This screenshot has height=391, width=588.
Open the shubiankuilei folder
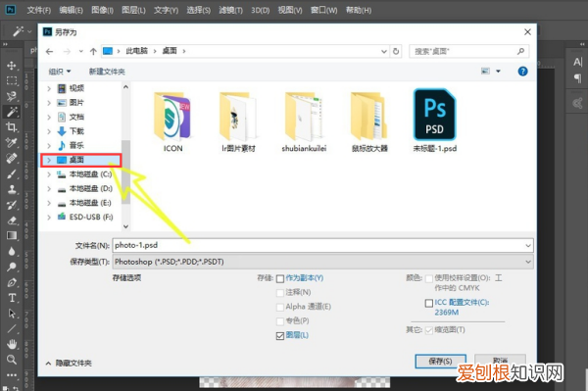(x=304, y=122)
